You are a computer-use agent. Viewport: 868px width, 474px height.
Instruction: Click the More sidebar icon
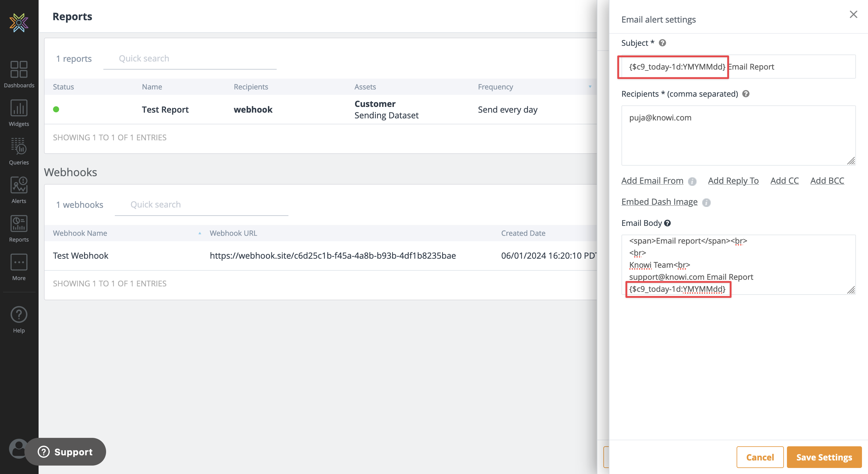click(x=19, y=267)
